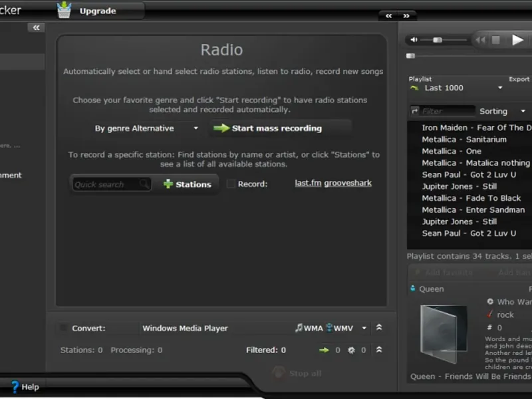Open the Sorting dropdown
The image size is (532, 399).
point(523,111)
